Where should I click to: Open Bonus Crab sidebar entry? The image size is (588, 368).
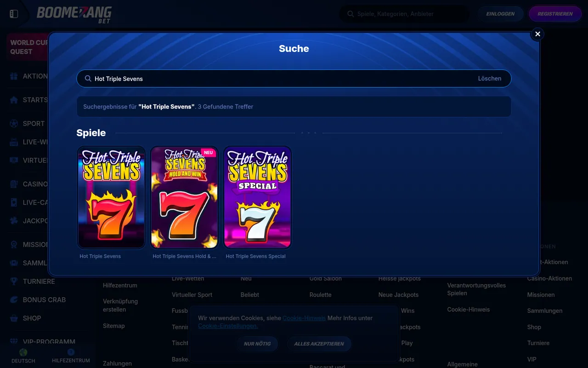click(x=44, y=299)
